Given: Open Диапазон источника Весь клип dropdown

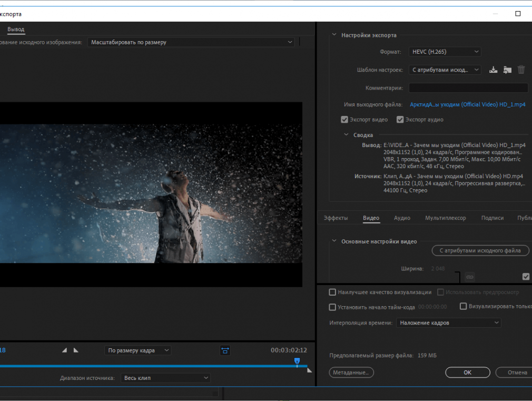Looking at the screenshot, I should point(165,378).
